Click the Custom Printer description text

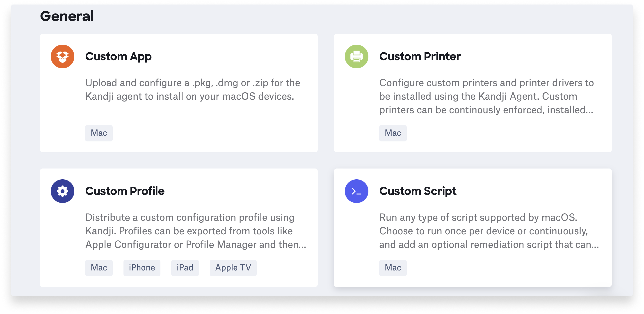pos(486,96)
